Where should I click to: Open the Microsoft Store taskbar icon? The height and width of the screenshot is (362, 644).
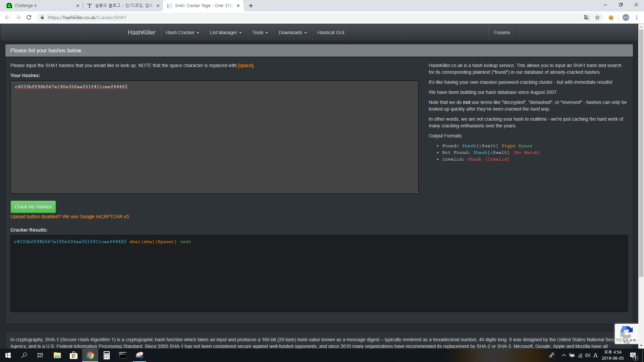click(73, 355)
